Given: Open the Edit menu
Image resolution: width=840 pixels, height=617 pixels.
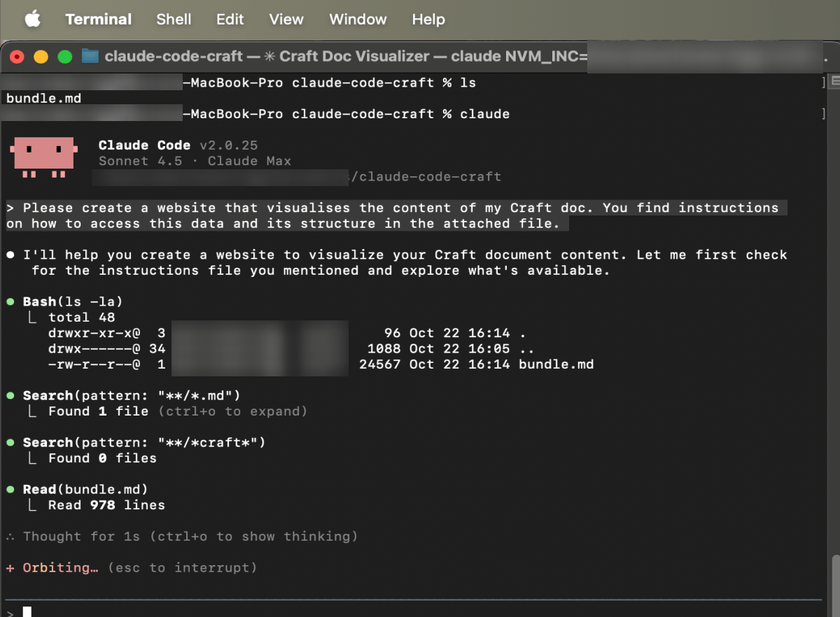Looking at the screenshot, I should [x=230, y=20].
